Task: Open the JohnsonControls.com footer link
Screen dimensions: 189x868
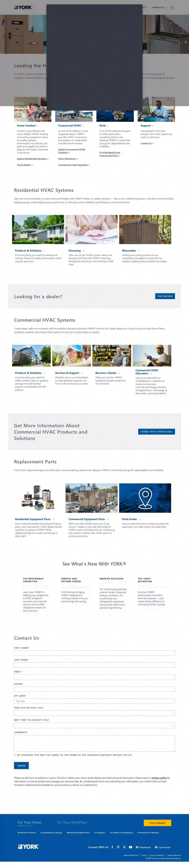Action: (x=131, y=855)
